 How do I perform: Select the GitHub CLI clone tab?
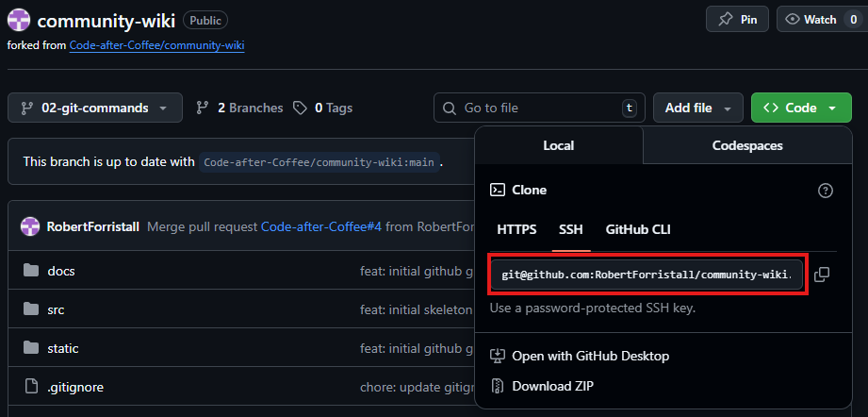638,229
